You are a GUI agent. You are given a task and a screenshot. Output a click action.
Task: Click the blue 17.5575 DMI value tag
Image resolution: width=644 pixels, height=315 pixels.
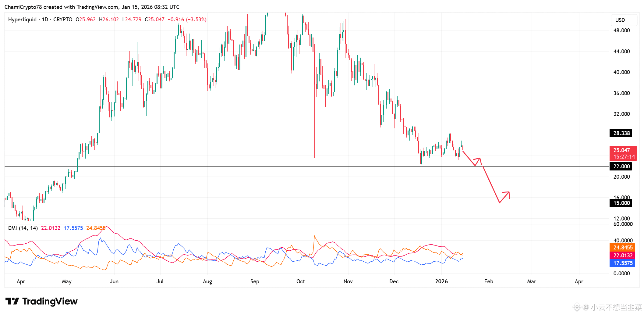tap(622, 263)
